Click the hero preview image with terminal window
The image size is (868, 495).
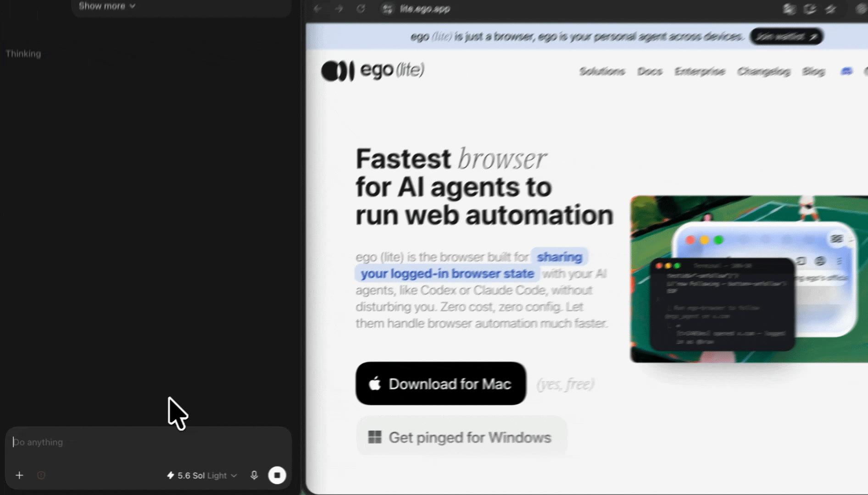point(749,279)
